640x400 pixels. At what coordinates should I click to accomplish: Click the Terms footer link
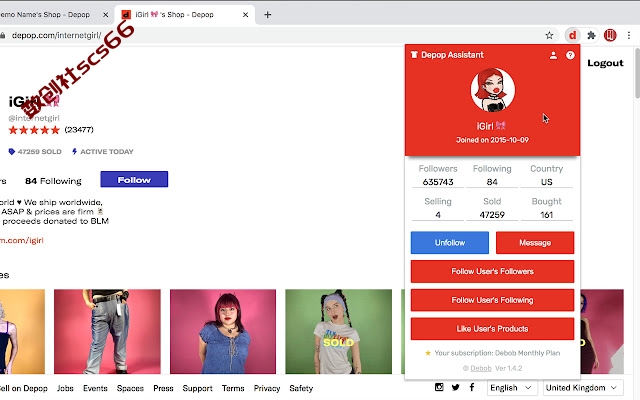click(x=233, y=388)
